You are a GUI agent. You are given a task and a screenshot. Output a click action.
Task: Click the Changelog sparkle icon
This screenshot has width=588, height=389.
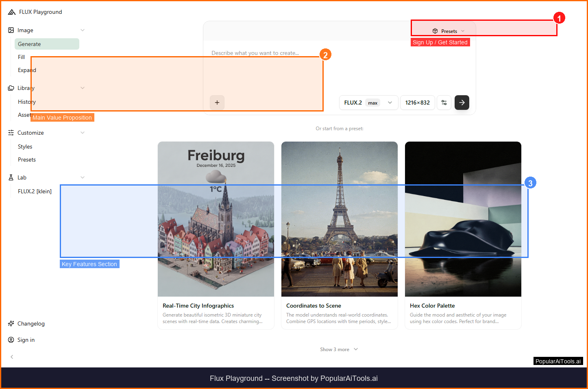click(x=11, y=323)
